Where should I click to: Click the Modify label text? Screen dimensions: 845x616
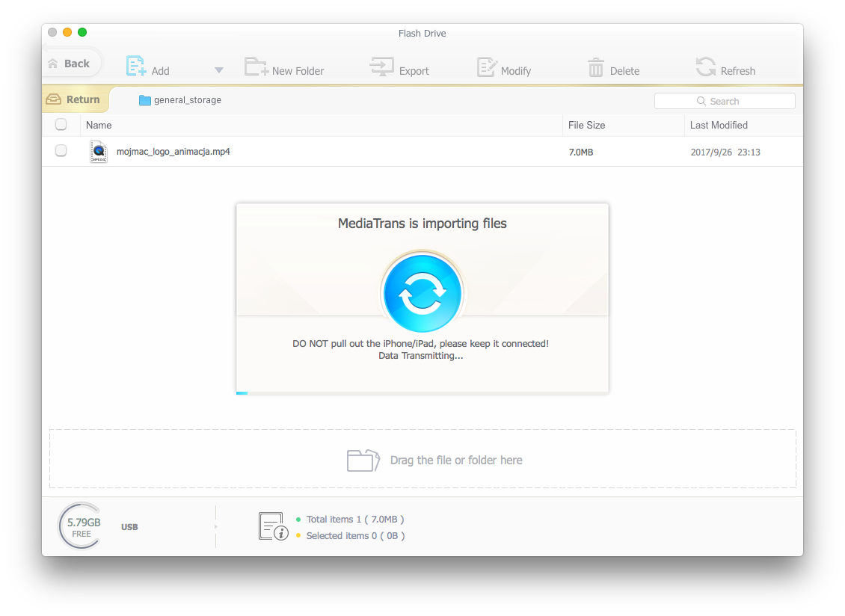(516, 71)
